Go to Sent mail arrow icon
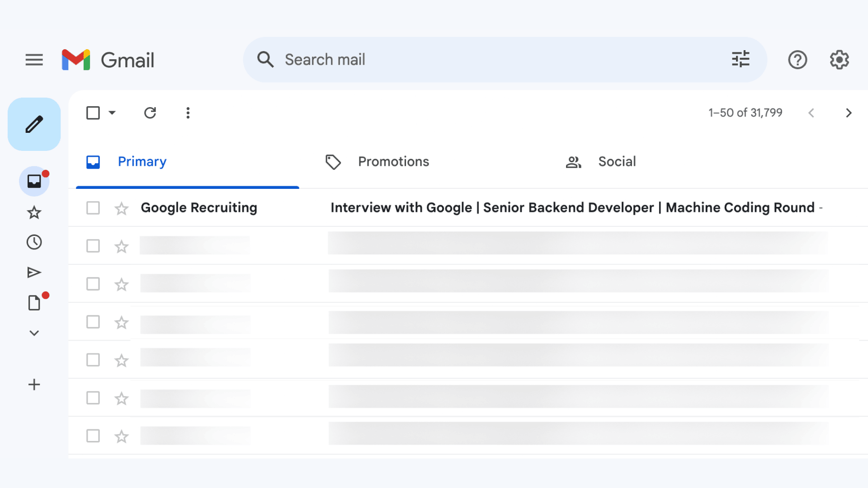868x488 pixels. (x=34, y=272)
